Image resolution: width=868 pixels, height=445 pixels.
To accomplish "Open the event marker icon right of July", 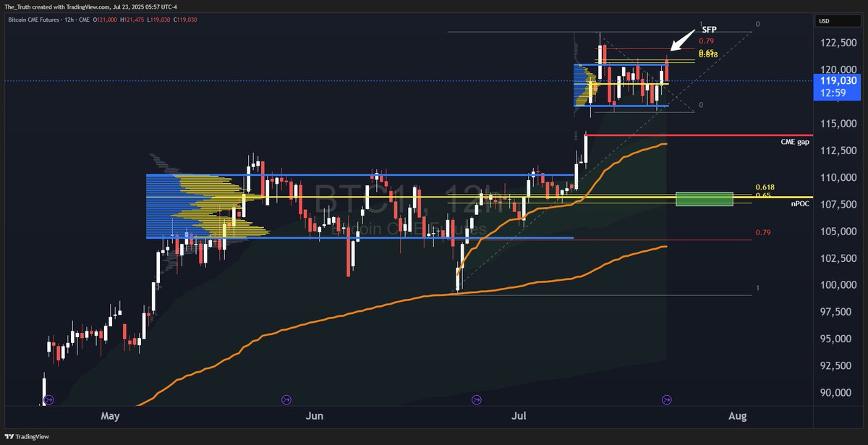I will (667, 399).
